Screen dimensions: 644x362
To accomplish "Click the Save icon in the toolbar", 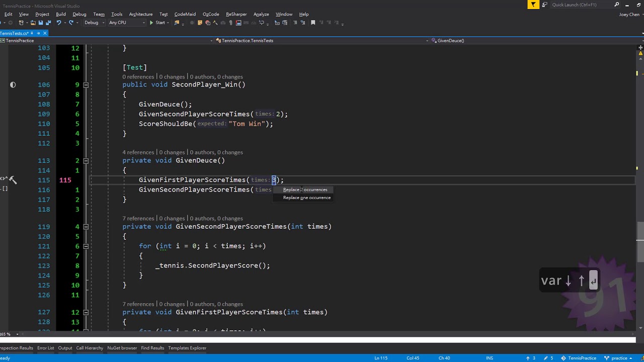I will coord(40,23).
